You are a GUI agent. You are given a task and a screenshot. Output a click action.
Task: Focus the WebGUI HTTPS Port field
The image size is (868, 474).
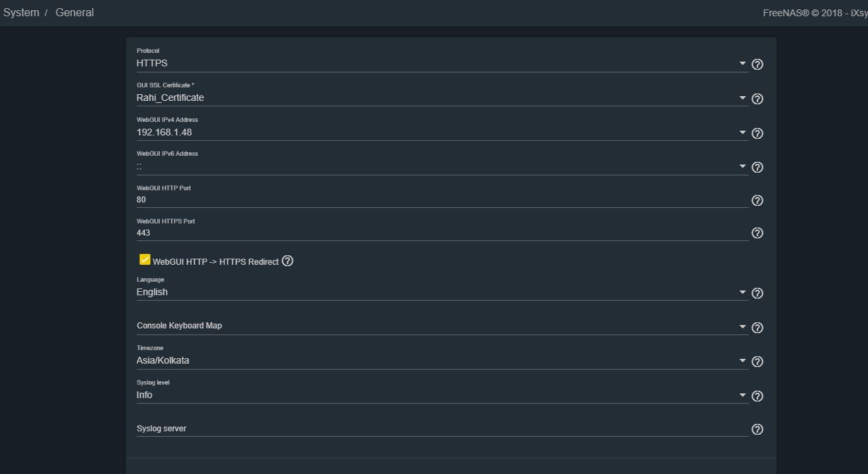pos(442,232)
